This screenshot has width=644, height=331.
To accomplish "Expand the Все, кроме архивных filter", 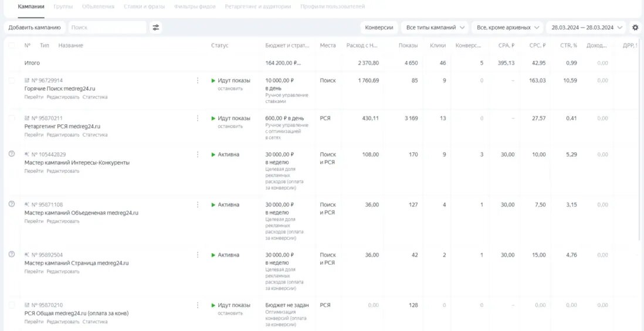I will pos(508,28).
